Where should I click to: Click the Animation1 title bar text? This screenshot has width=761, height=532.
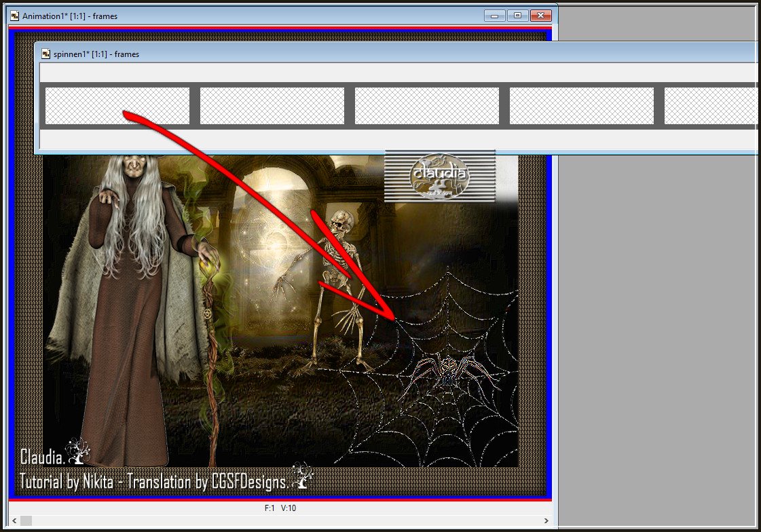(70, 16)
